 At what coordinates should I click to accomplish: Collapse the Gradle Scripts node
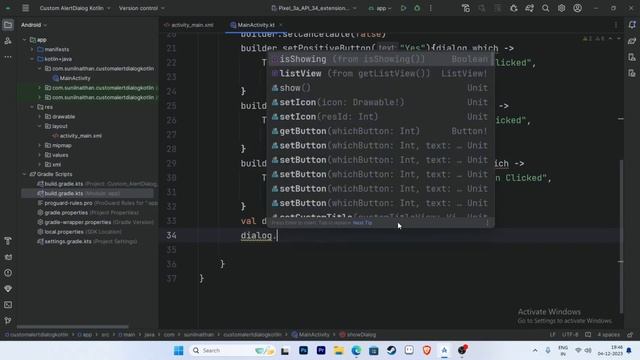click(x=24, y=174)
